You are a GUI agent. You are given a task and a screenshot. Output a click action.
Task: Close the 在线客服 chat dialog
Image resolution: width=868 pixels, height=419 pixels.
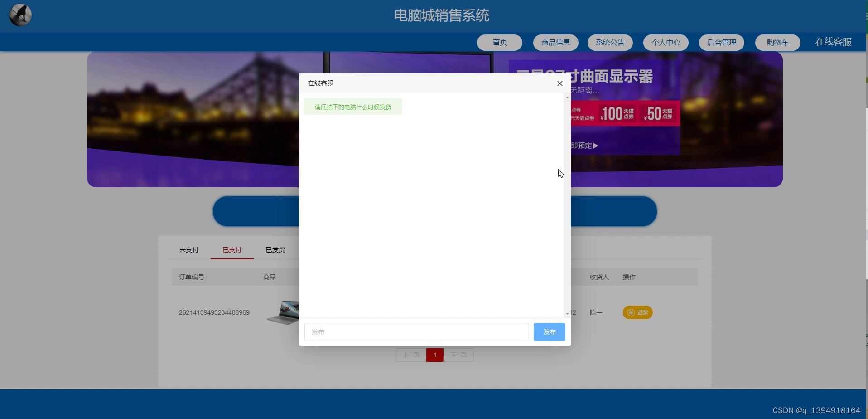click(560, 83)
